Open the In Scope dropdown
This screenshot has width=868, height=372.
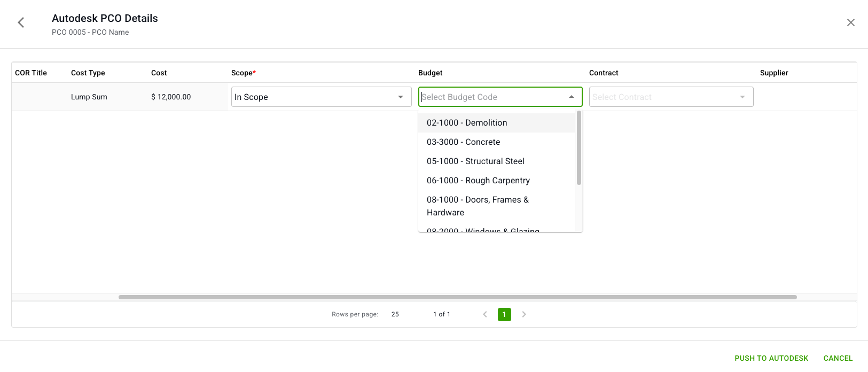(321, 97)
